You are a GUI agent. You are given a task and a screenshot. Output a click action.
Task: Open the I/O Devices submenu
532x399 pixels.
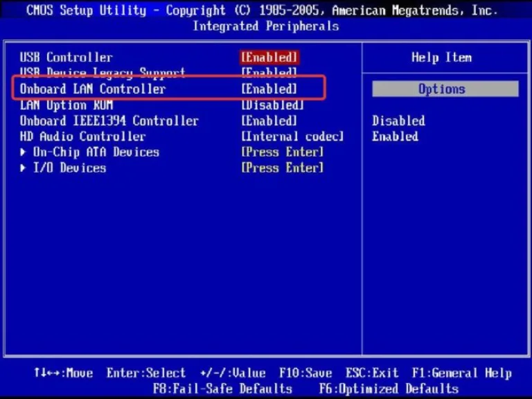pyautogui.click(x=69, y=168)
